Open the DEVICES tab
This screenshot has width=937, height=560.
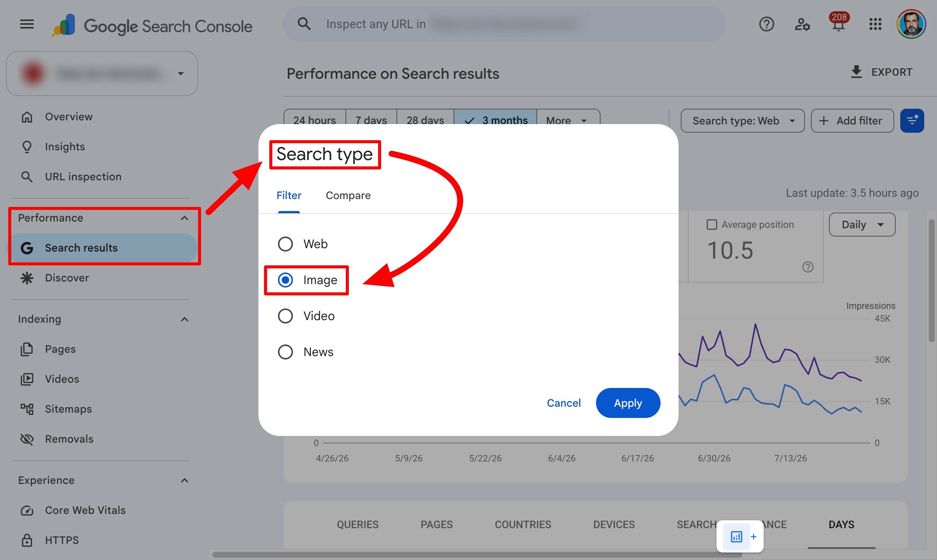[614, 524]
